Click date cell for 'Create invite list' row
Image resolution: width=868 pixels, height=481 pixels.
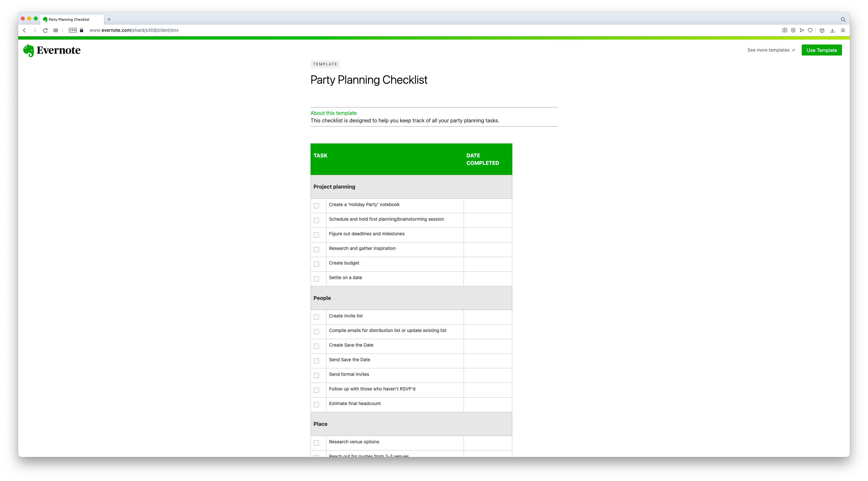[x=488, y=317]
